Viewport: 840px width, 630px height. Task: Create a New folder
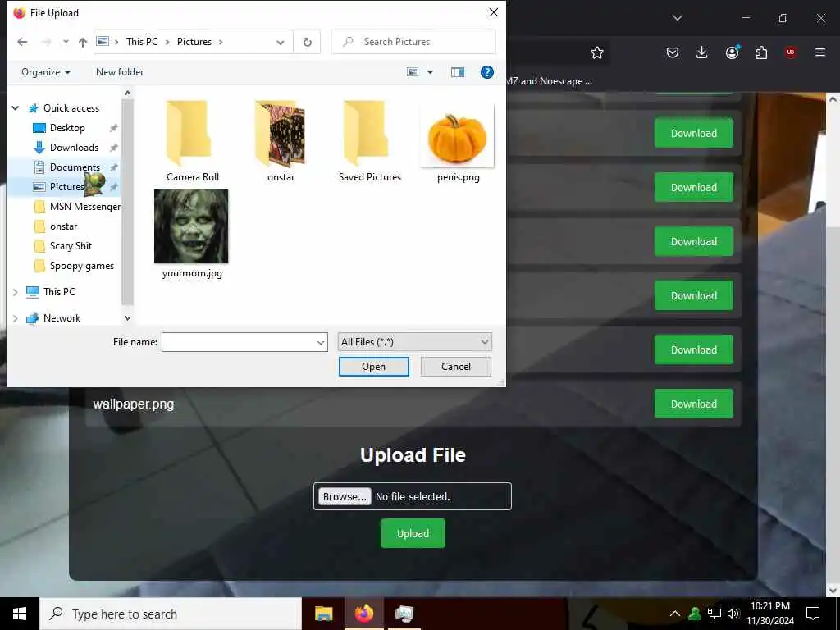pyautogui.click(x=120, y=72)
